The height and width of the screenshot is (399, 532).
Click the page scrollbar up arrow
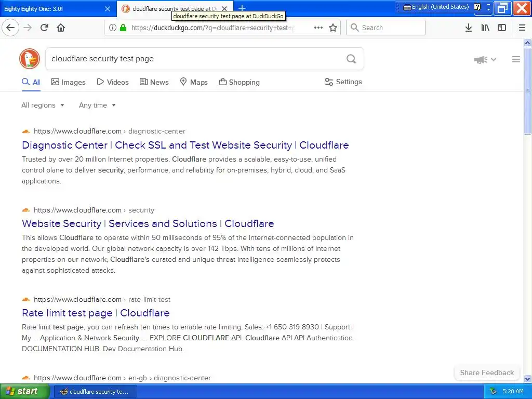click(527, 43)
